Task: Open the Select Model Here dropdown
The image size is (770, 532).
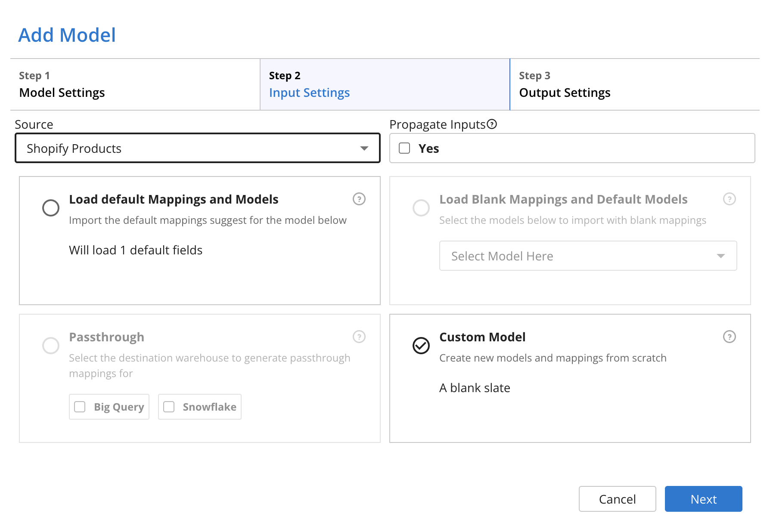Action: point(587,256)
